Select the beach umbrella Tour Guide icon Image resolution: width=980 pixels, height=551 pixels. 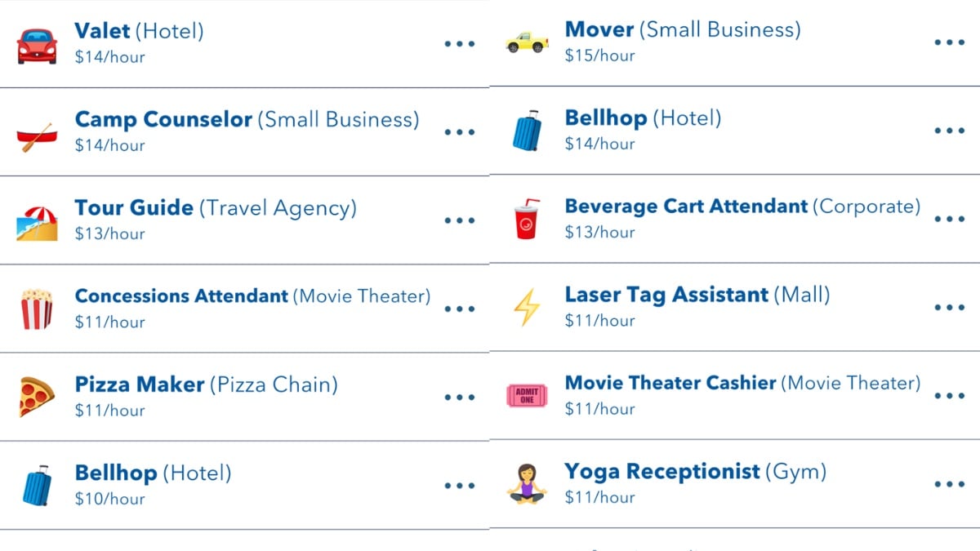(x=37, y=223)
